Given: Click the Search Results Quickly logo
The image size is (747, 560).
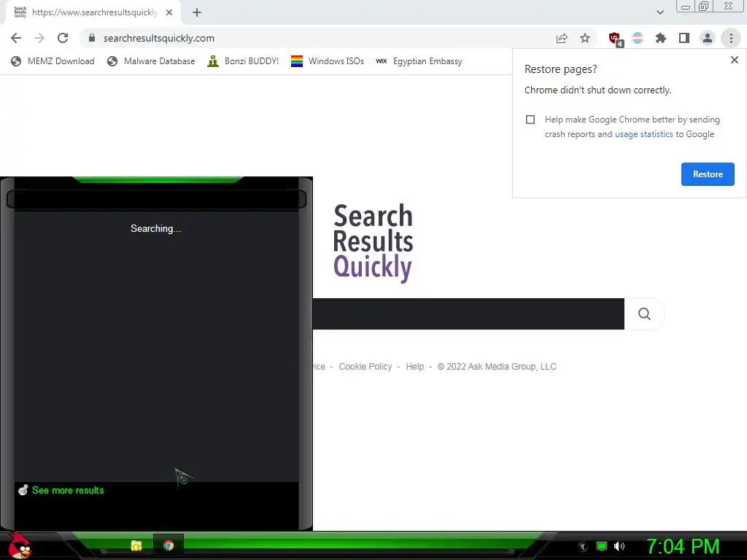Looking at the screenshot, I should [x=373, y=243].
